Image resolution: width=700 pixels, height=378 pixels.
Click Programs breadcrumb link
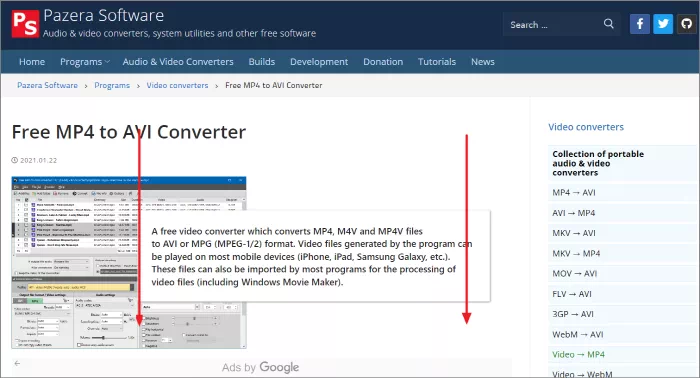(112, 85)
